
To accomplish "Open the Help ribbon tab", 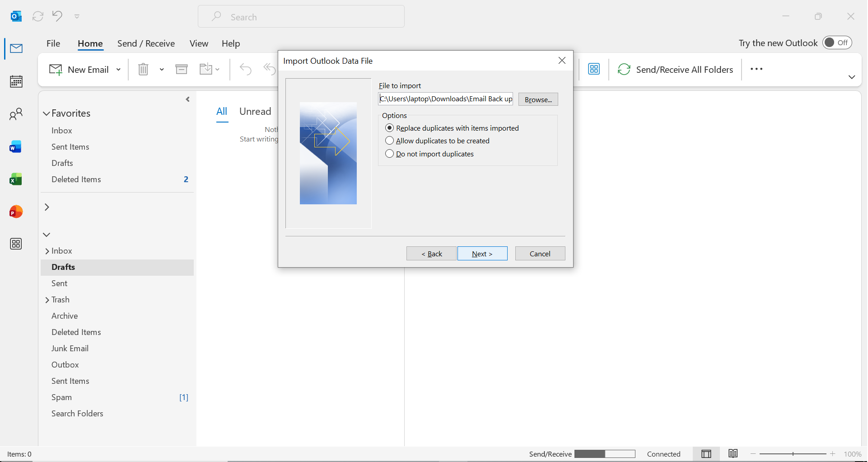I will point(231,43).
